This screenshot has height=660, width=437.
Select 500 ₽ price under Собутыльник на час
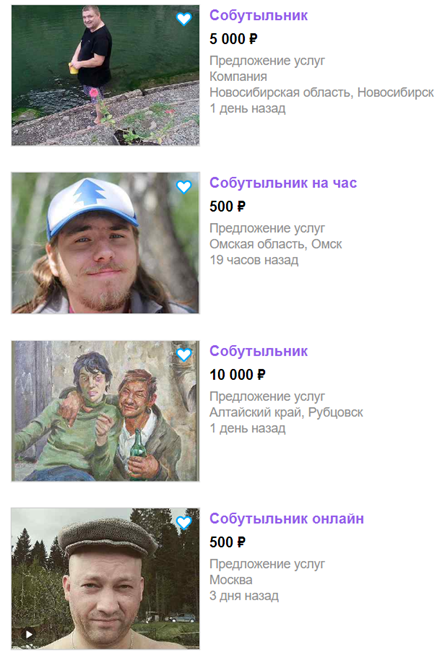click(227, 207)
